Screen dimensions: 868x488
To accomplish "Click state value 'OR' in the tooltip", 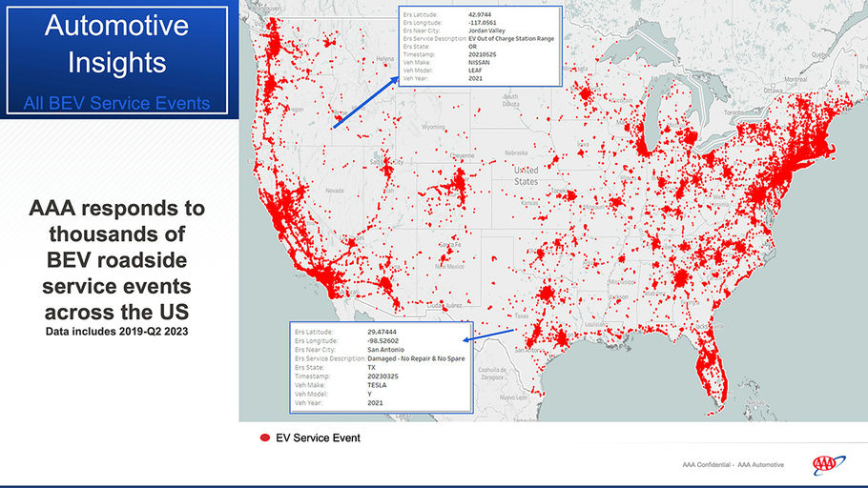I will 472,47.
